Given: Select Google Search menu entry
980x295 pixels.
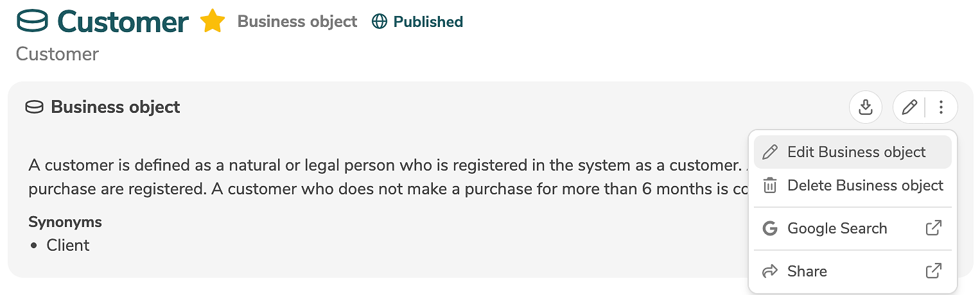Looking at the screenshot, I should 837,228.
